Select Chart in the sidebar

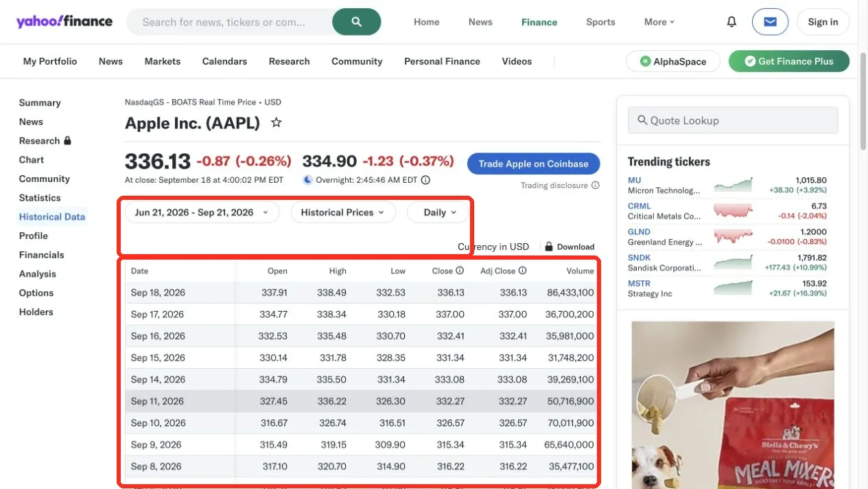[x=32, y=159]
